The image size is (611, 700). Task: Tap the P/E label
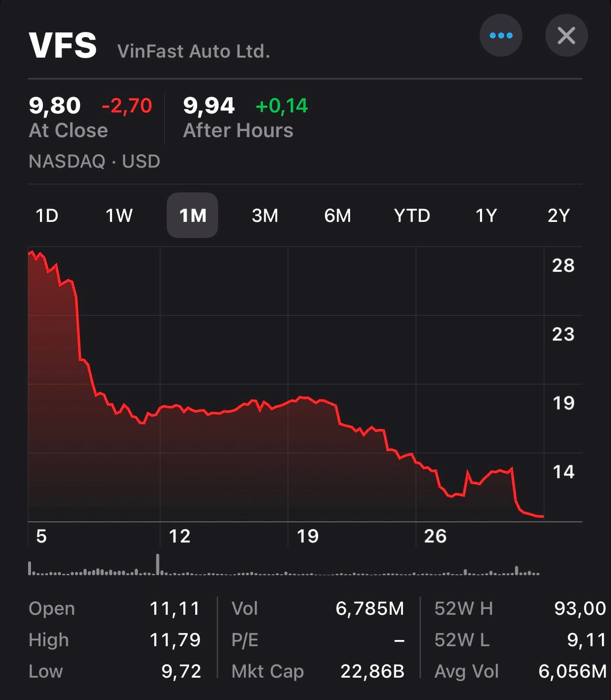coord(245,640)
